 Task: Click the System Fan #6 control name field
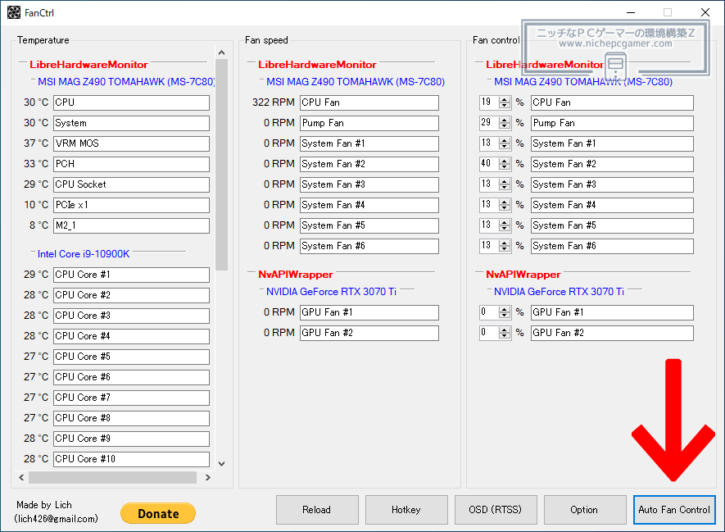pyautogui.click(x=611, y=246)
